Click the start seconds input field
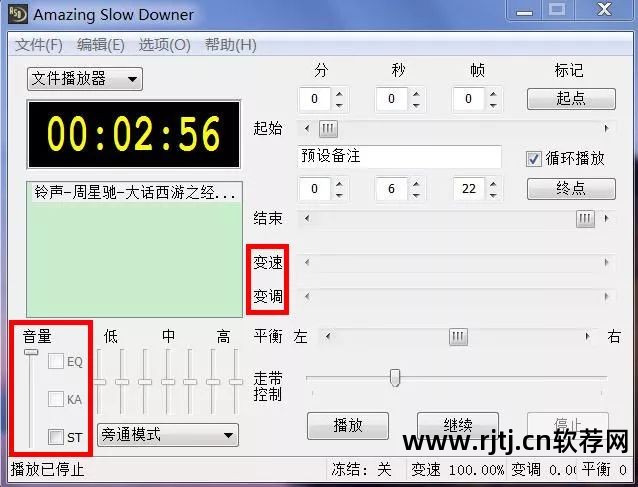Screen dimensions: 638x487 point(392,99)
